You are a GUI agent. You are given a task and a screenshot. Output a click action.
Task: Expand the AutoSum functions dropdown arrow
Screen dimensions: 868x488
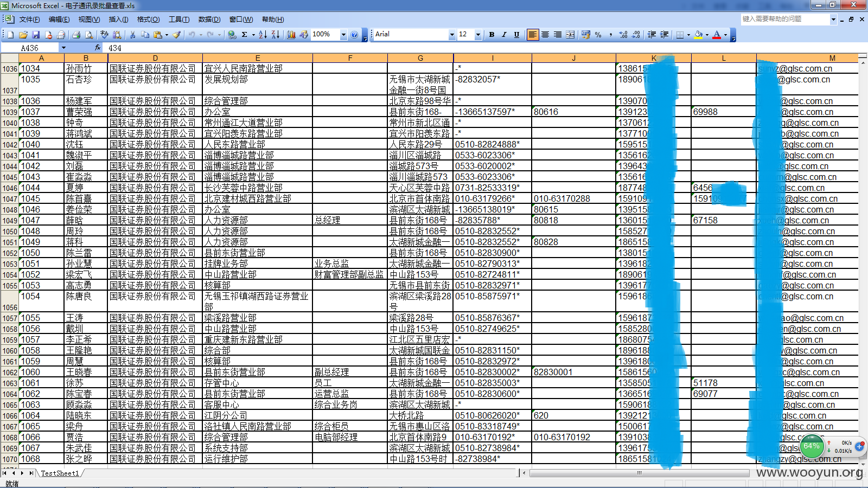(x=252, y=35)
